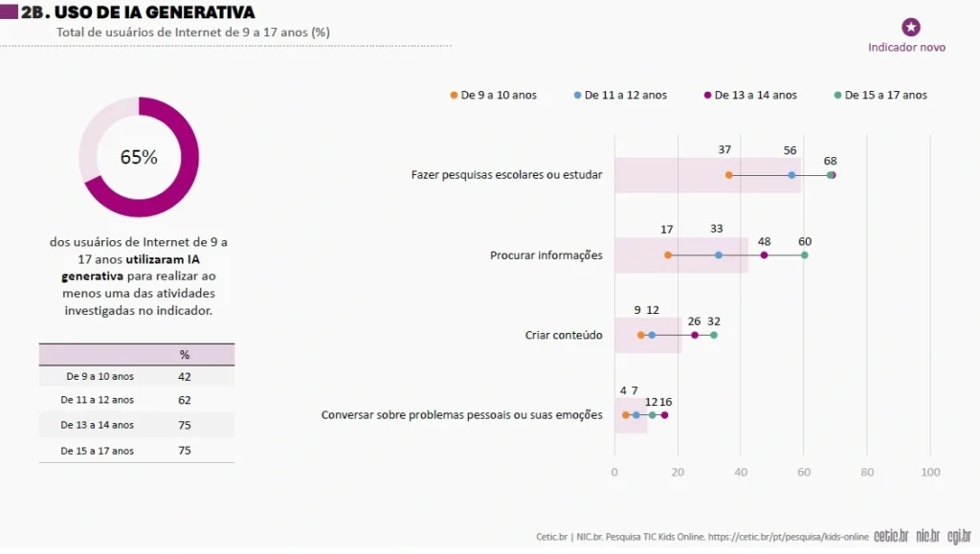This screenshot has width=980, height=554.
Task: Select the purple De 13 a 14 anos legend marker
Action: [707, 96]
